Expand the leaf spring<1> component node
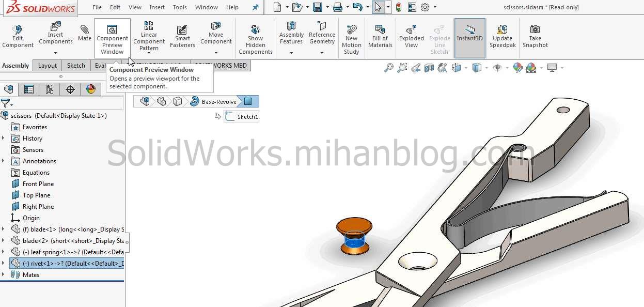 (3, 252)
